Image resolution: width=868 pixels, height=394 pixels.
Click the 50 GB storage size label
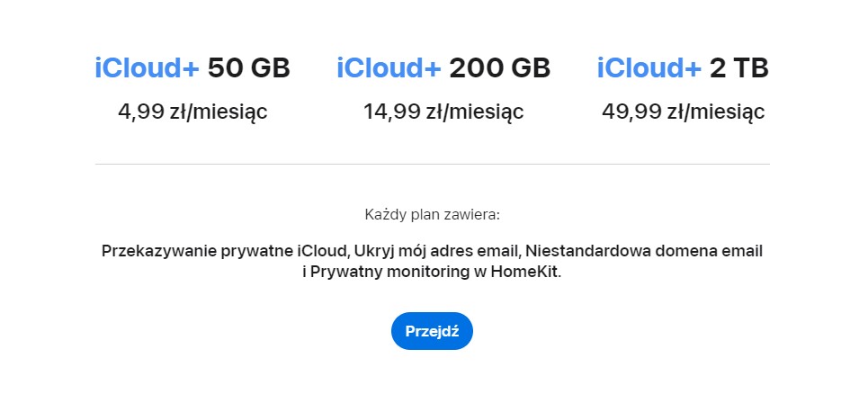(249, 68)
